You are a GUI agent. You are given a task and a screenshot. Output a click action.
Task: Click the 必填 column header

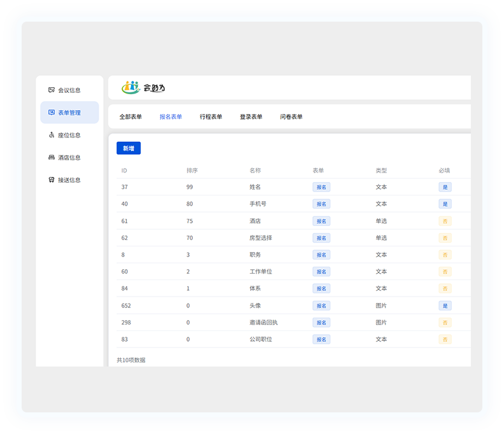click(x=444, y=171)
